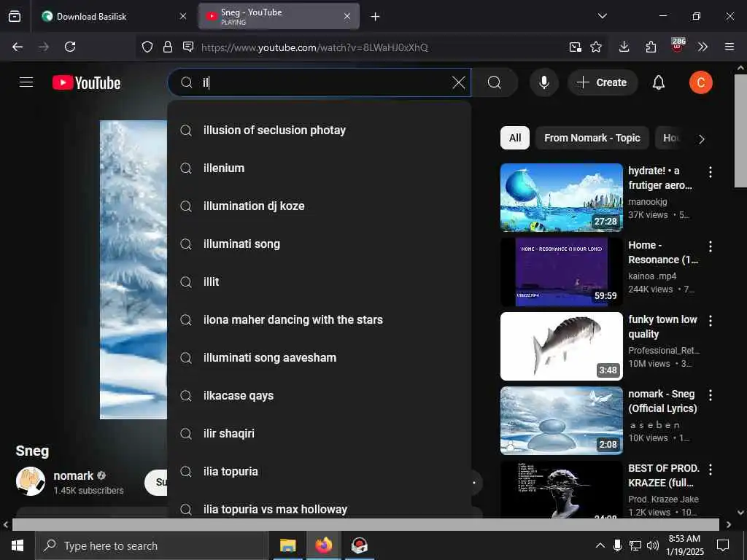Screen dimensions: 747x560
Task: Open options for BEST OF PROD. KRAZEE
Action: [710, 469]
